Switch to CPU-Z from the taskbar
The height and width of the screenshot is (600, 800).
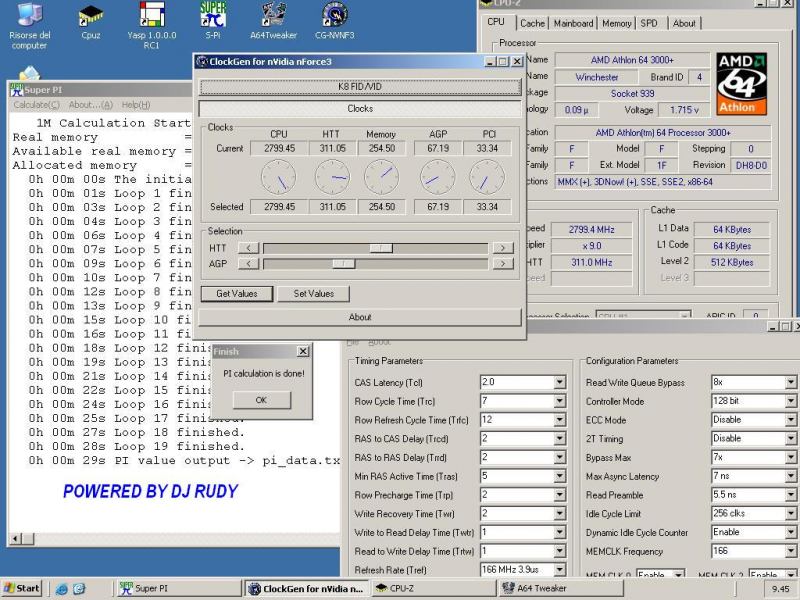pos(434,588)
